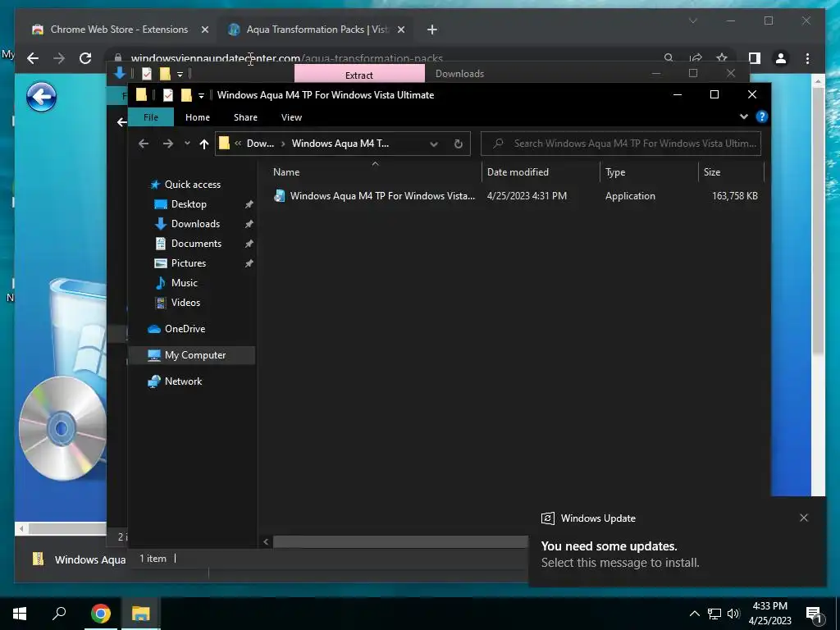Image resolution: width=840 pixels, height=630 pixels.
Task: Open Windows taskbar search
Action: coord(59,614)
